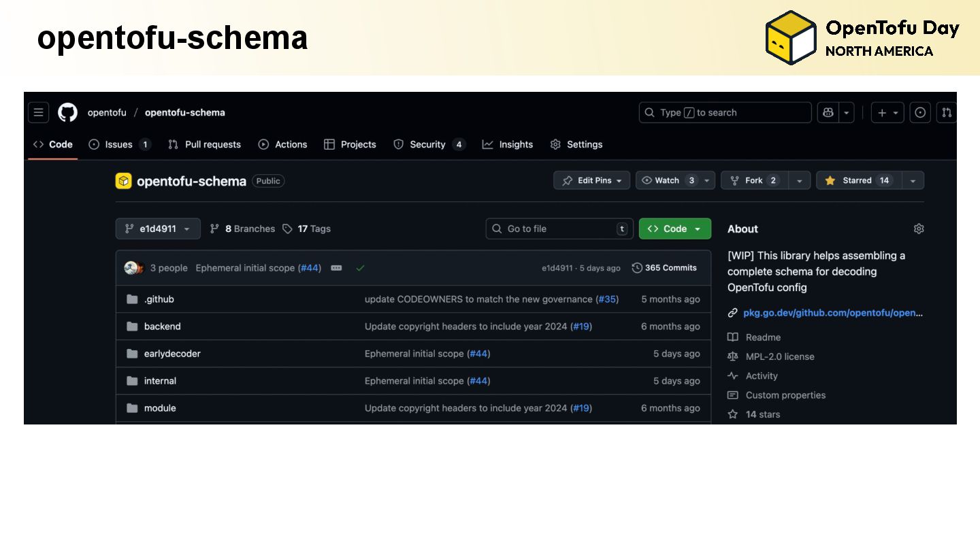Click the 'Go to file' search box
This screenshot has width=980, height=551.
pyautogui.click(x=559, y=229)
